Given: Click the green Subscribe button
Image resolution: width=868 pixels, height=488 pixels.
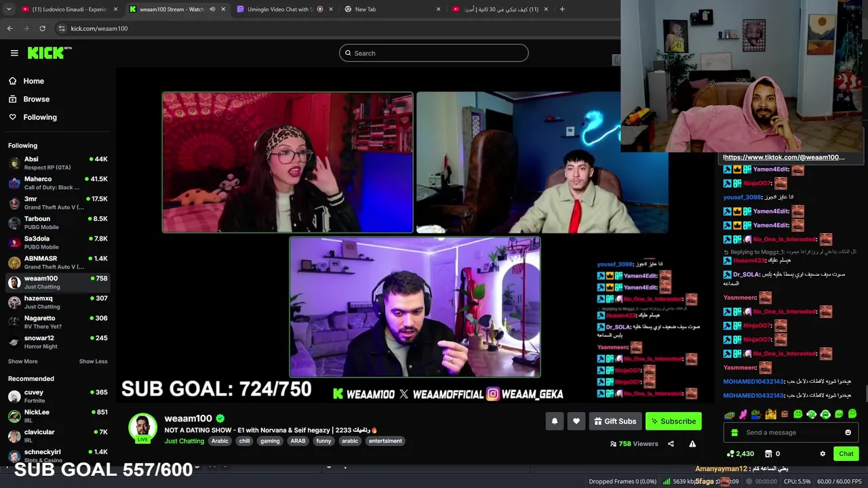Looking at the screenshot, I should (673, 422).
